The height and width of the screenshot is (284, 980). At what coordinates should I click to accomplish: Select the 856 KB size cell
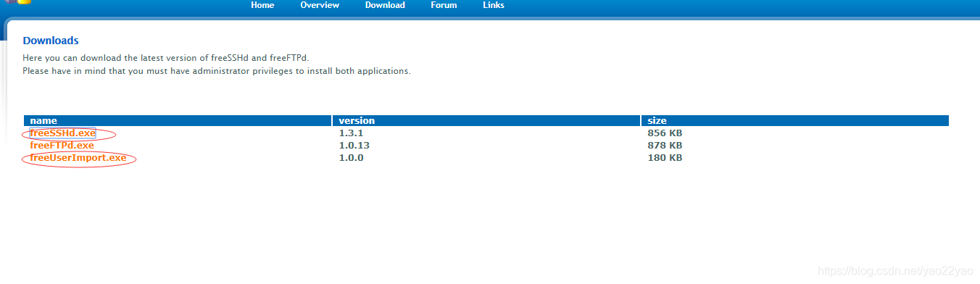pyautogui.click(x=665, y=133)
